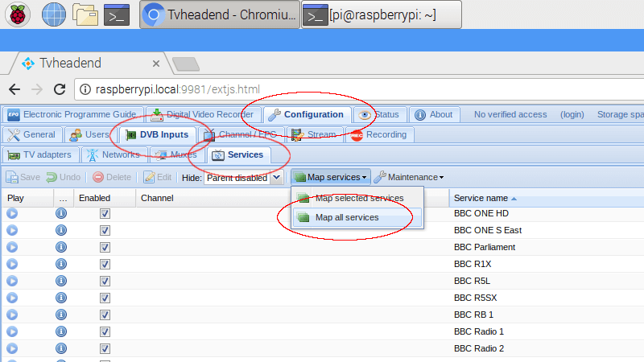This screenshot has height=362, width=644.
Task: Open a new browser tab
Action: [x=186, y=64]
